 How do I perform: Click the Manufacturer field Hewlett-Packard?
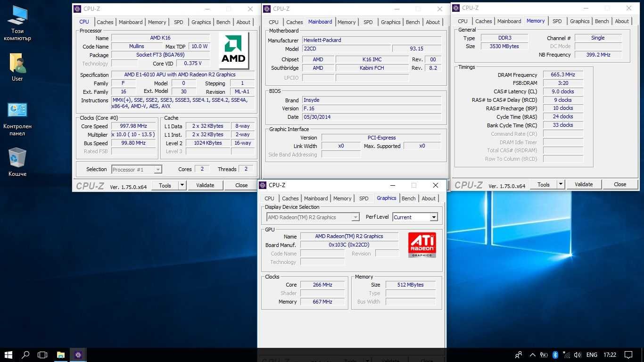click(x=372, y=40)
